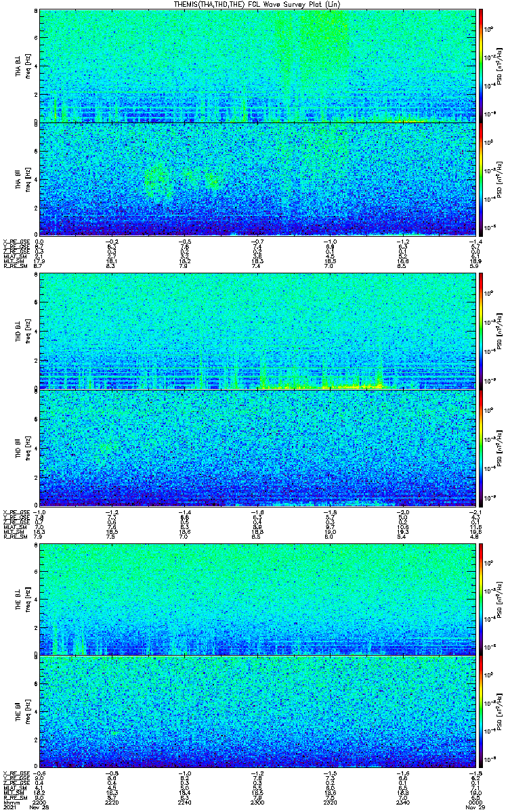Click the 'THE B∥ freq [Hz]' axis label

tap(23, 713)
